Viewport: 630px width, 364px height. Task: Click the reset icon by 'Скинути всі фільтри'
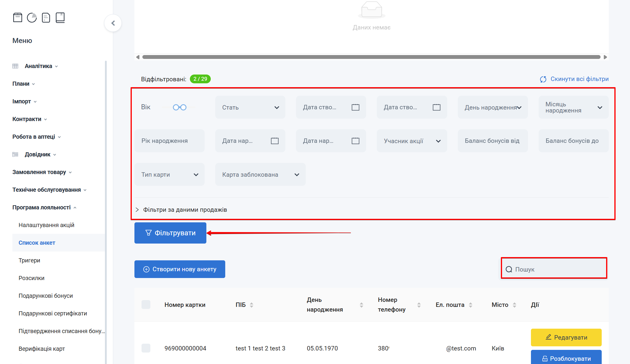543,79
